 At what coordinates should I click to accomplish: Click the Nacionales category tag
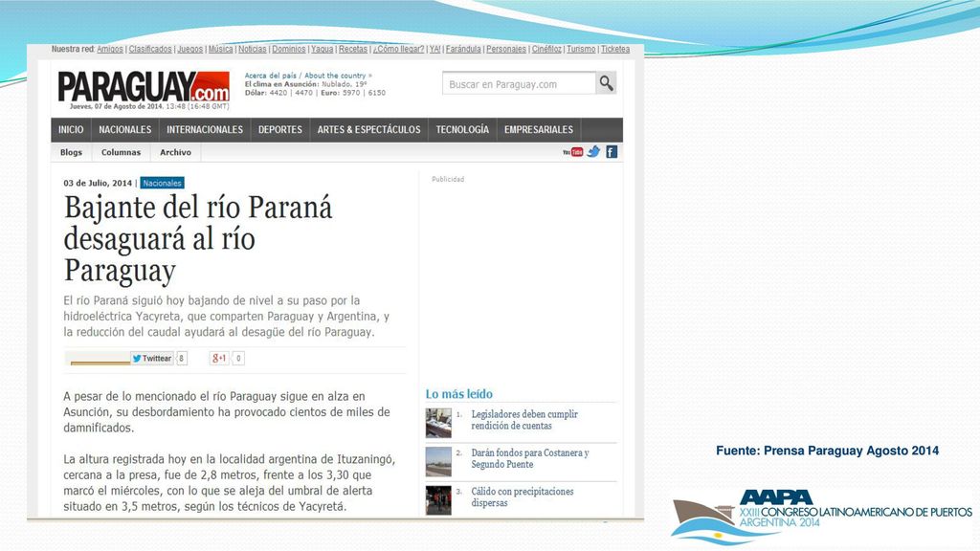pos(162,183)
